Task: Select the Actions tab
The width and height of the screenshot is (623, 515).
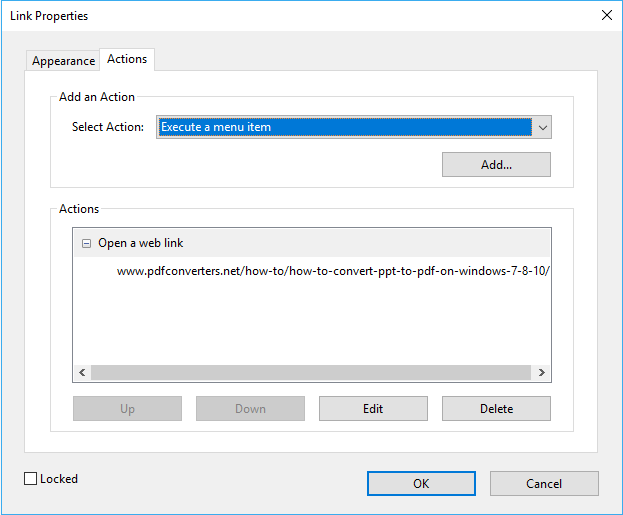Action: (x=127, y=59)
